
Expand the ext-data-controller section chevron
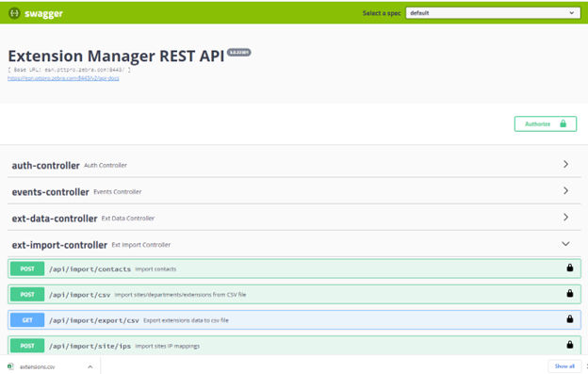565,217
